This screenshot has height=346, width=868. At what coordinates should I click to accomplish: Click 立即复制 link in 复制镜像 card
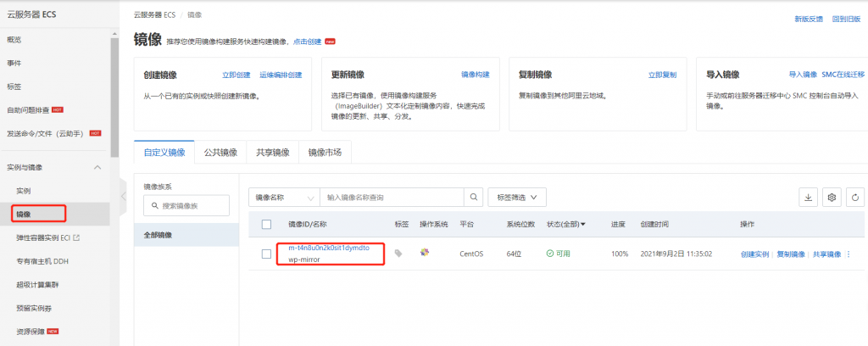(662, 75)
